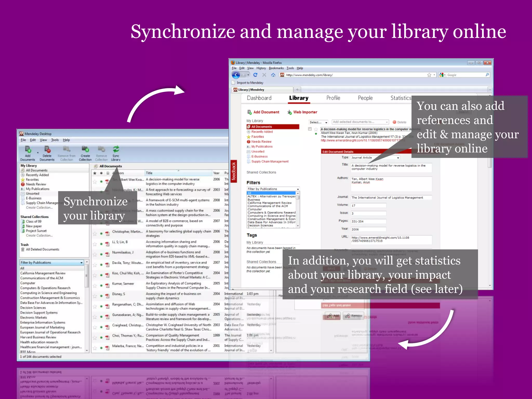Click PDF icon for Christopher, Martin row

pyautogui.click(x=107, y=234)
